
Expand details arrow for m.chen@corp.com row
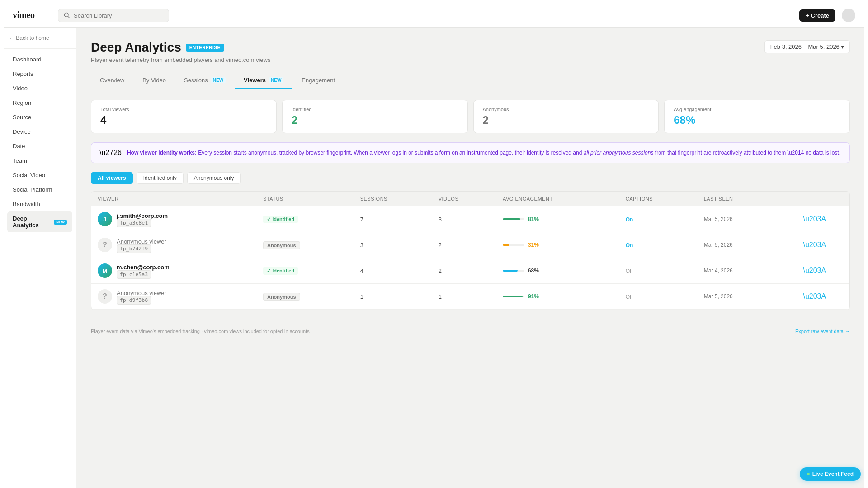(x=814, y=271)
